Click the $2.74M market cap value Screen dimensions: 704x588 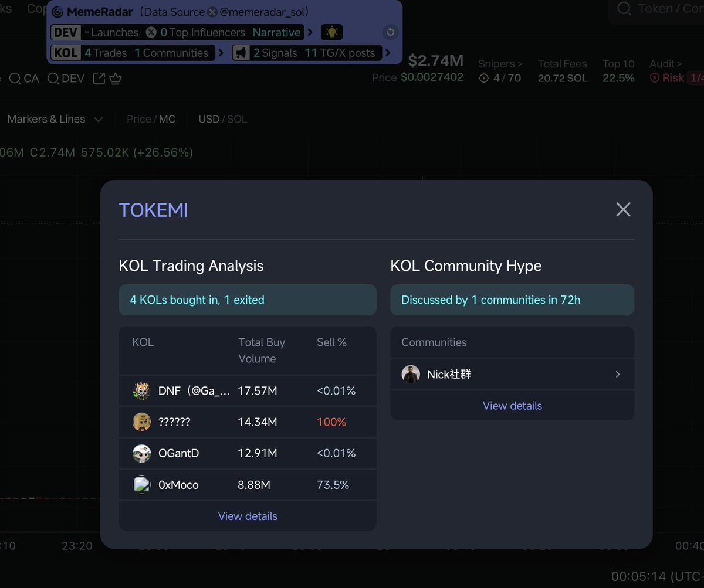[x=436, y=60]
